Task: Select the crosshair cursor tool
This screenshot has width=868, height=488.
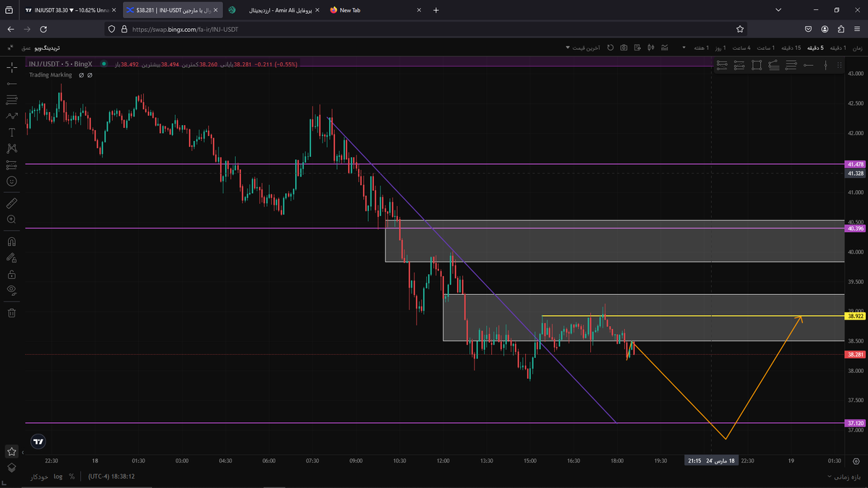Action: [12, 68]
